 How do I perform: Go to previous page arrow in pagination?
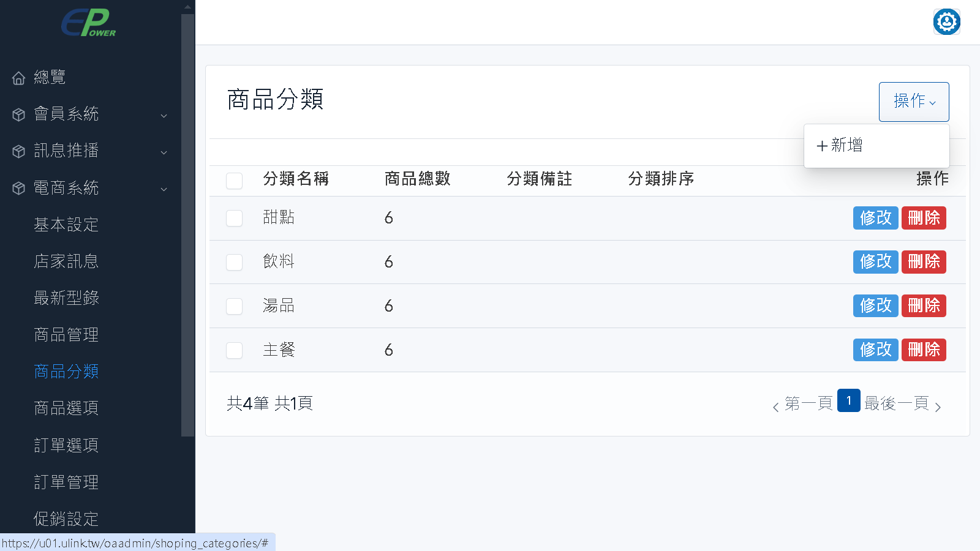click(775, 407)
